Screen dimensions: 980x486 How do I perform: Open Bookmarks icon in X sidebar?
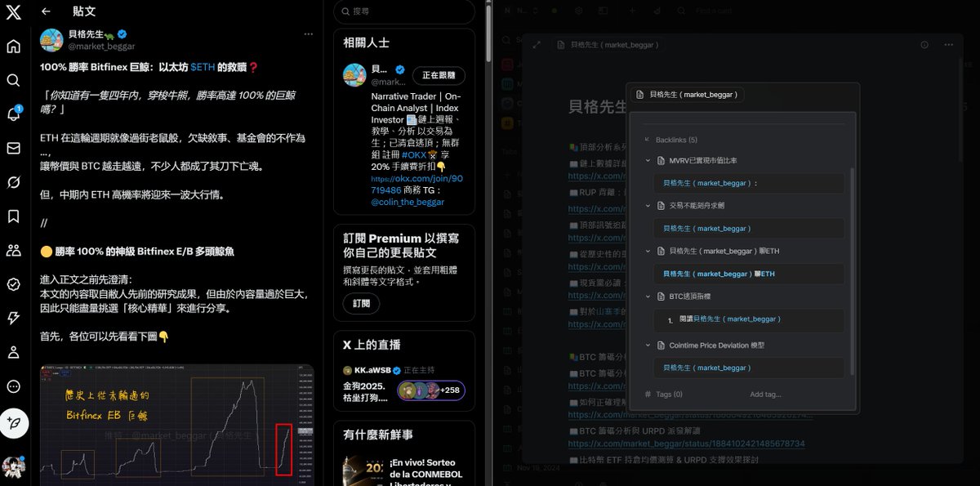click(x=13, y=216)
